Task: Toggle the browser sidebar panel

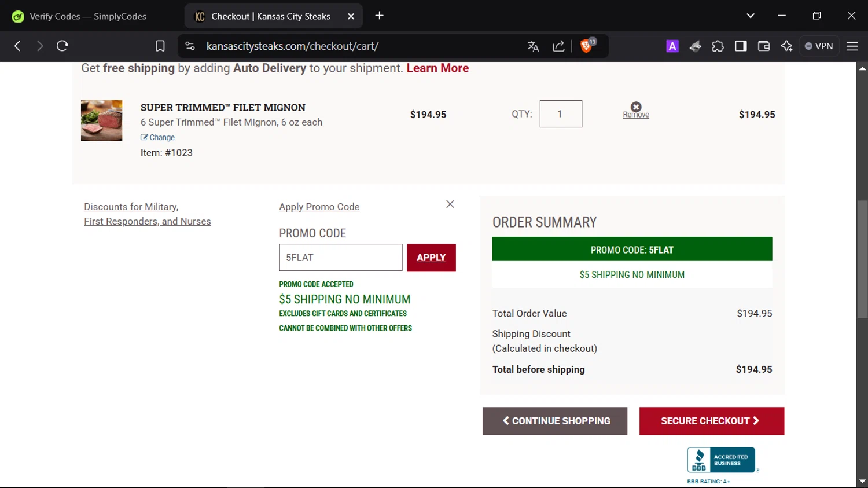Action: click(741, 46)
